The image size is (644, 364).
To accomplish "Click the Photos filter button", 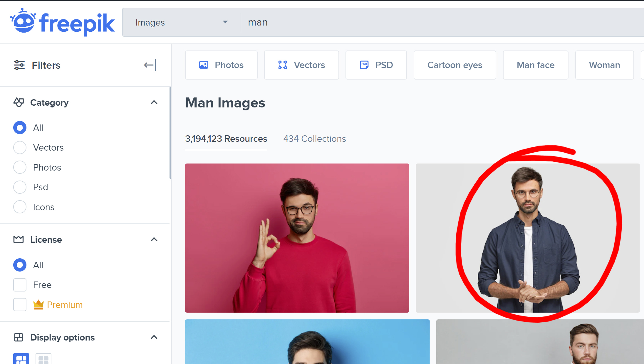I will coord(221,65).
